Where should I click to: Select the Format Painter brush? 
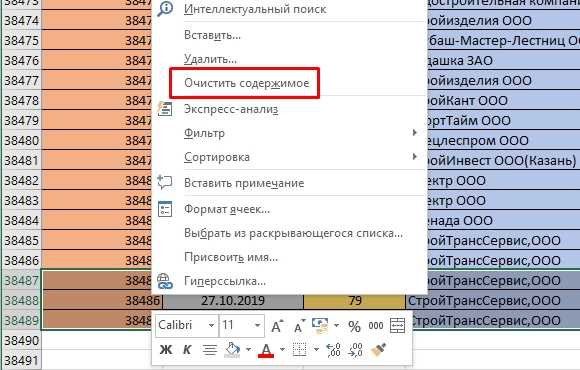point(378,350)
